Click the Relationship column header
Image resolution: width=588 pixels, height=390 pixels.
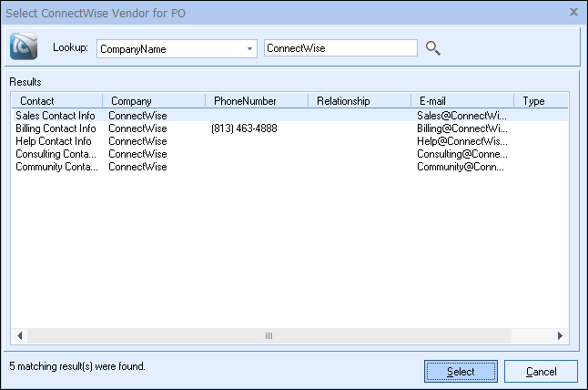click(359, 101)
